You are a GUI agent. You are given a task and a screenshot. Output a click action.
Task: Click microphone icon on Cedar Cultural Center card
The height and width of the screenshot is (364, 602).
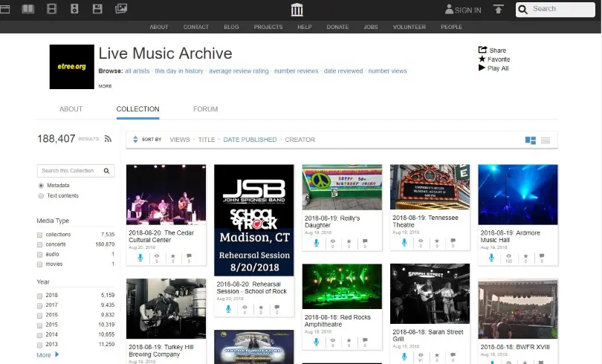[140, 258]
